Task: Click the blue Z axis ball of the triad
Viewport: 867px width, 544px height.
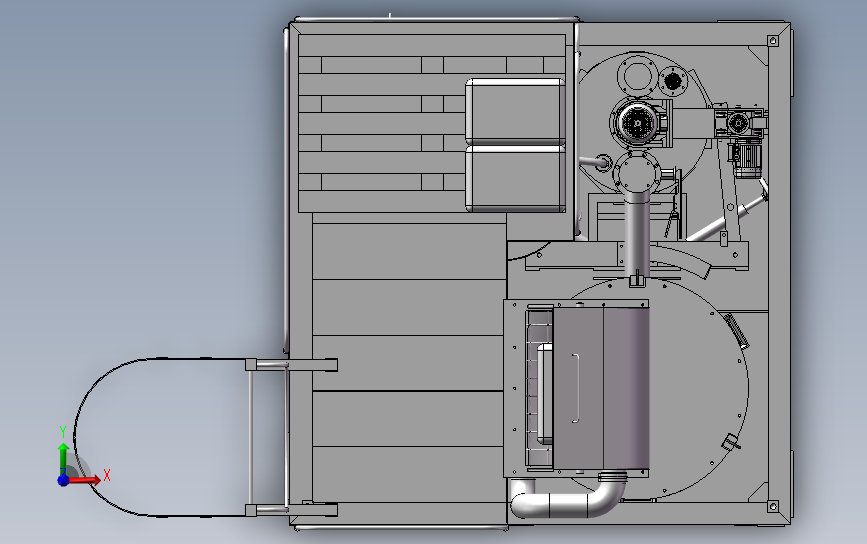Action: point(63,480)
